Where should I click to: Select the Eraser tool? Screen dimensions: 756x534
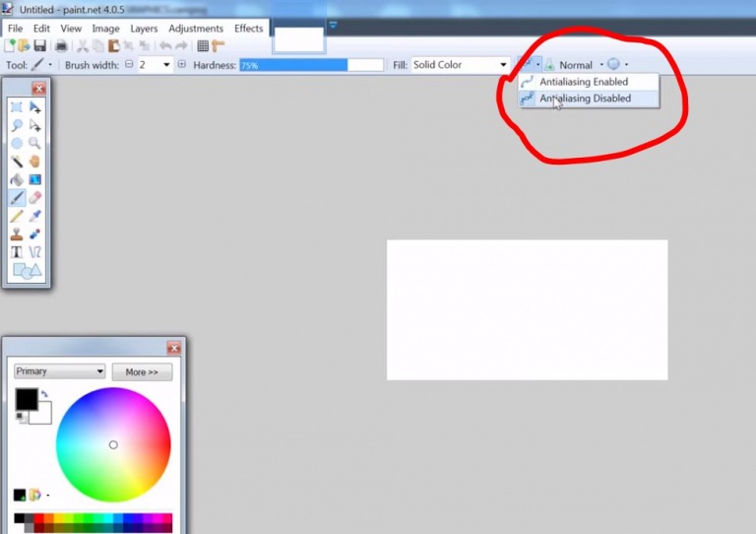(34, 198)
